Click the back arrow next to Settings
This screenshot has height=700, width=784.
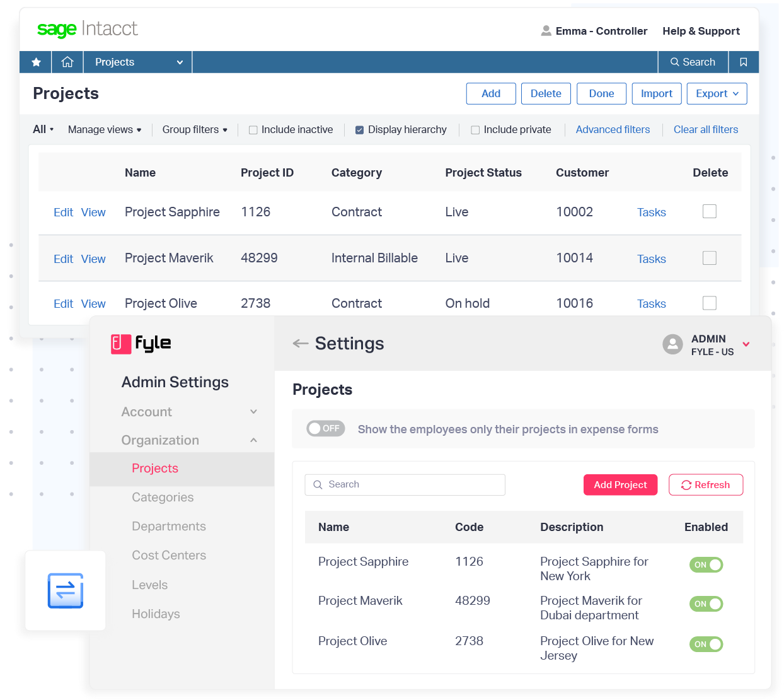[301, 343]
